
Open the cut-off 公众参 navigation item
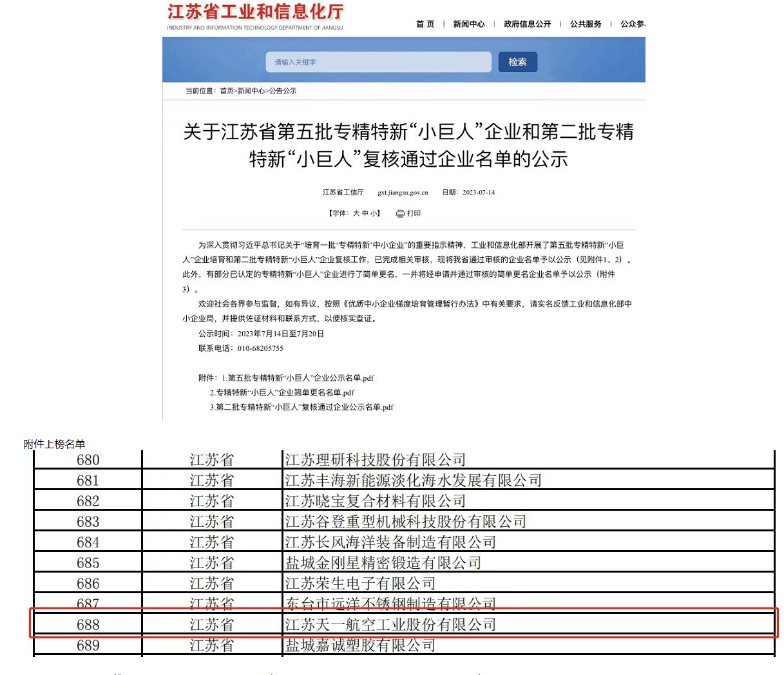coord(633,24)
